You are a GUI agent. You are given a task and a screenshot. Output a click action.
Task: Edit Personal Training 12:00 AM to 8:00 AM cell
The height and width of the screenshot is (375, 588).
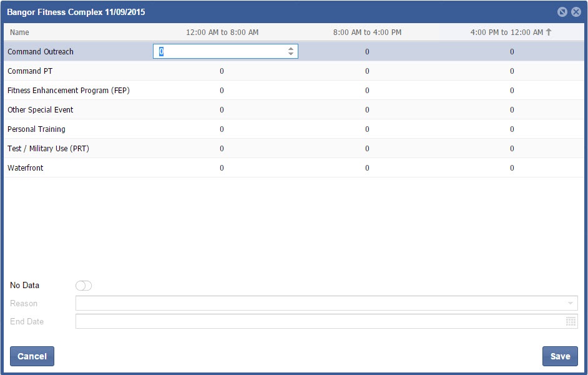pyautogui.click(x=222, y=129)
